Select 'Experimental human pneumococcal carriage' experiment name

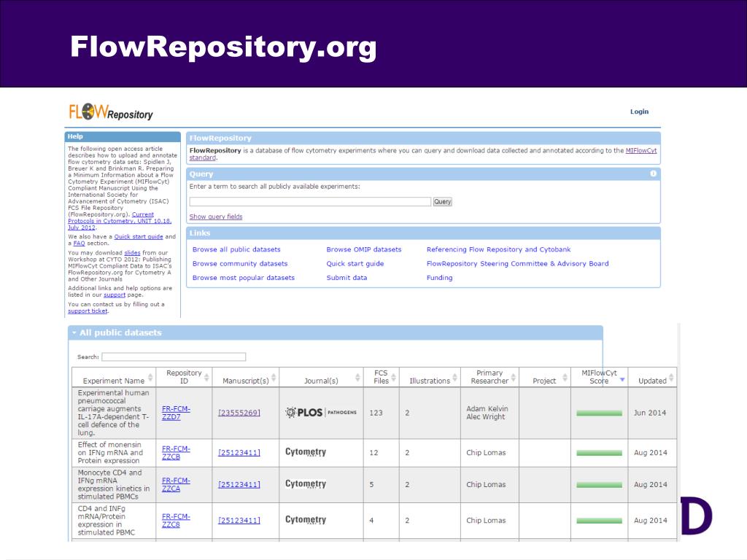[x=113, y=413]
